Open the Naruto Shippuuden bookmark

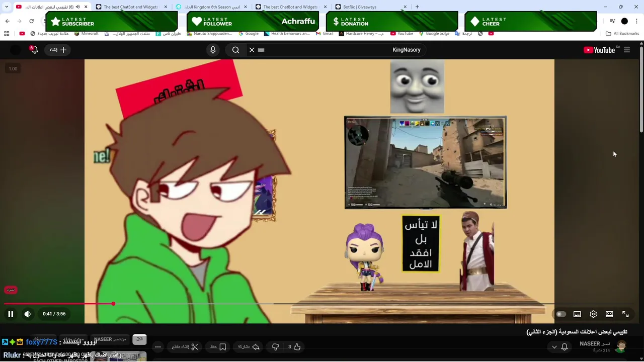pyautogui.click(x=209, y=34)
